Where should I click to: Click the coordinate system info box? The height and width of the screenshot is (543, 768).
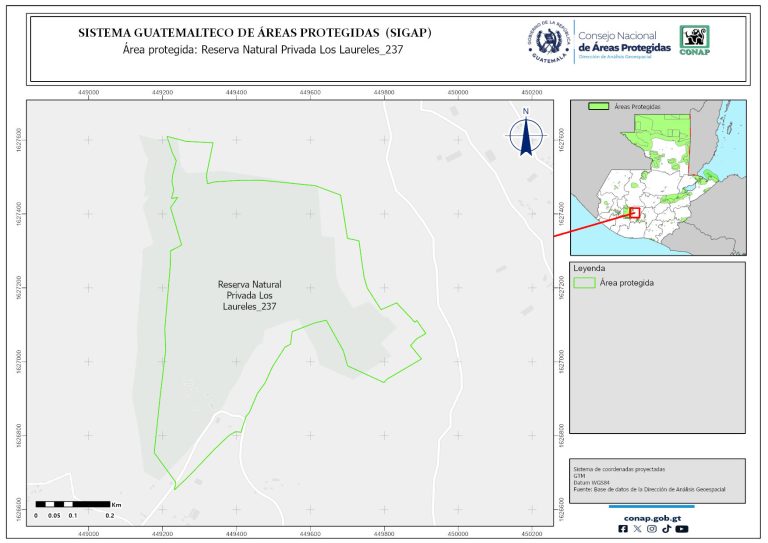tap(657, 480)
